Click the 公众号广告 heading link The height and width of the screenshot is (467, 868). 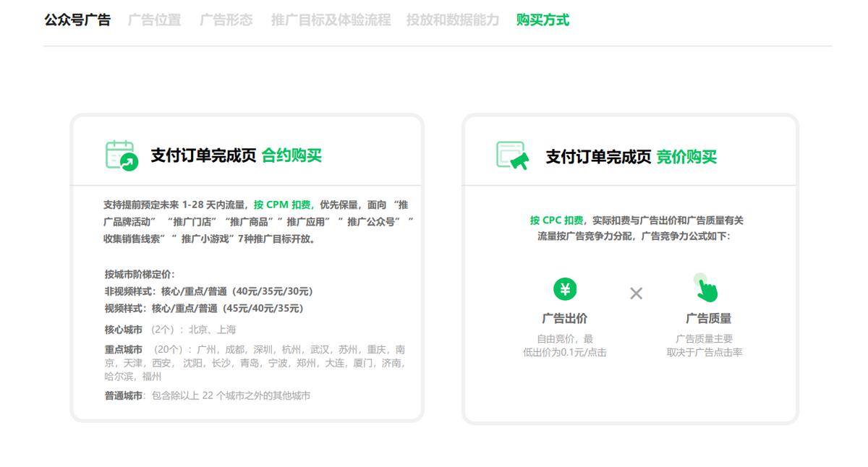click(x=77, y=21)
